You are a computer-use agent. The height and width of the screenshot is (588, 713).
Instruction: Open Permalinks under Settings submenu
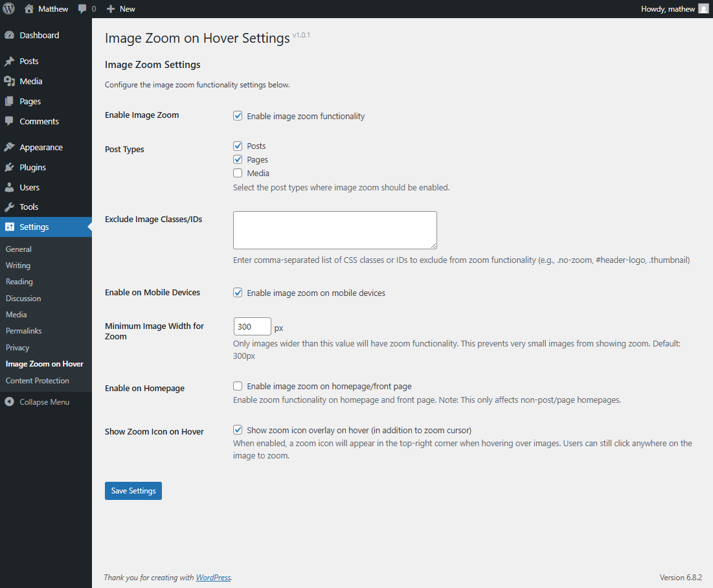coord(24,331)
